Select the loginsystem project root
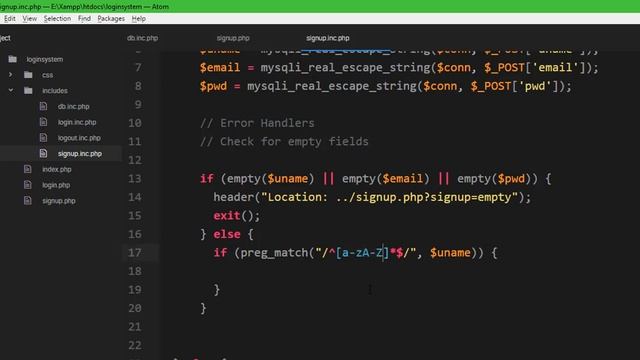Screen dimensions: 640x360 [45, 59]
